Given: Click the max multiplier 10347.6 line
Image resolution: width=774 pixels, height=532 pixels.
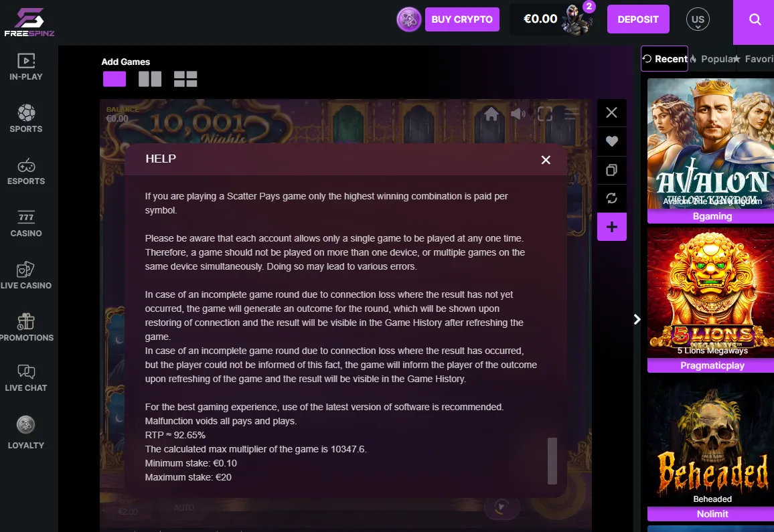Looking at the screenshot, I should pyautogui.click(x=256, y=449).
